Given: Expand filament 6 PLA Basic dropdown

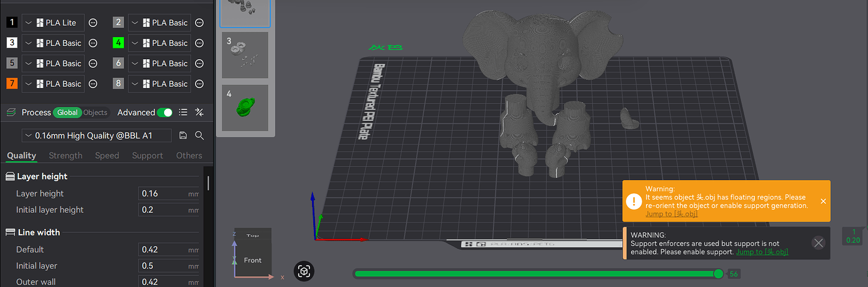Looking at the screenshot, I should 135,64.
